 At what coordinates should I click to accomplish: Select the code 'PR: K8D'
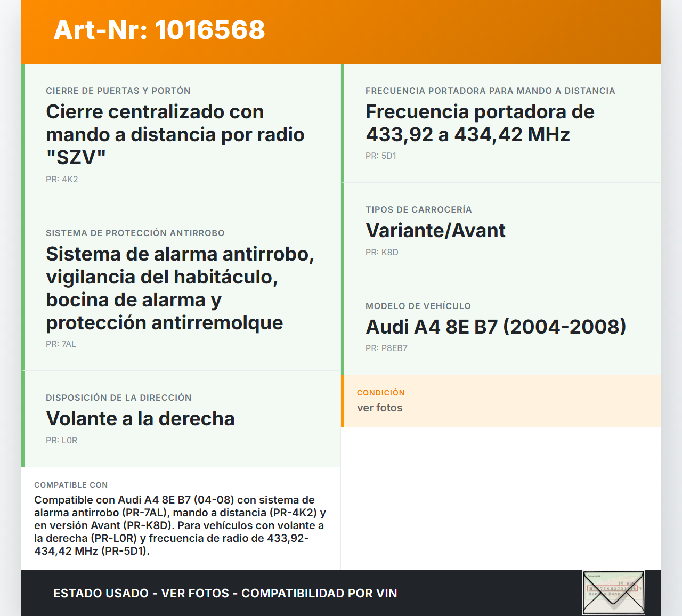(382, 252)
